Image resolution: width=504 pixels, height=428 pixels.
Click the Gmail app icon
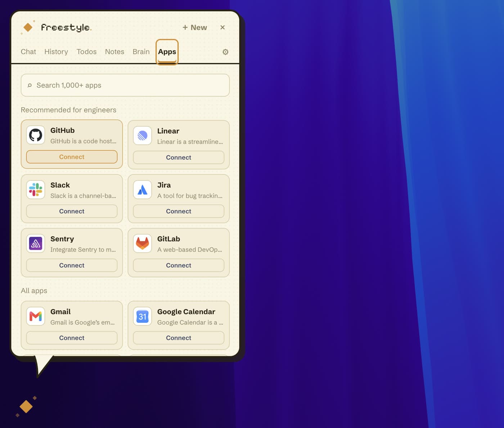[36, 316]
